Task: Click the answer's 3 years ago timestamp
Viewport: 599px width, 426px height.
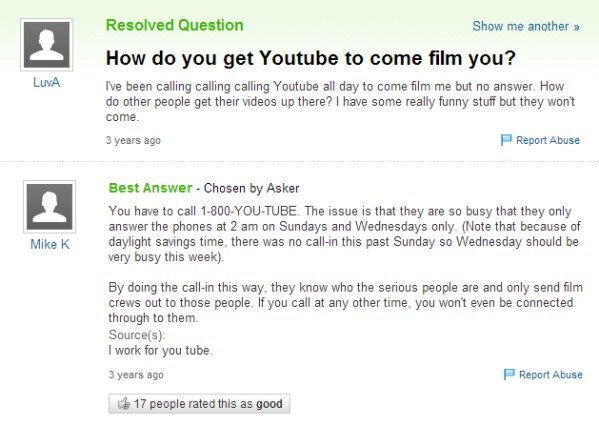Action: click(x=136, y=374)
